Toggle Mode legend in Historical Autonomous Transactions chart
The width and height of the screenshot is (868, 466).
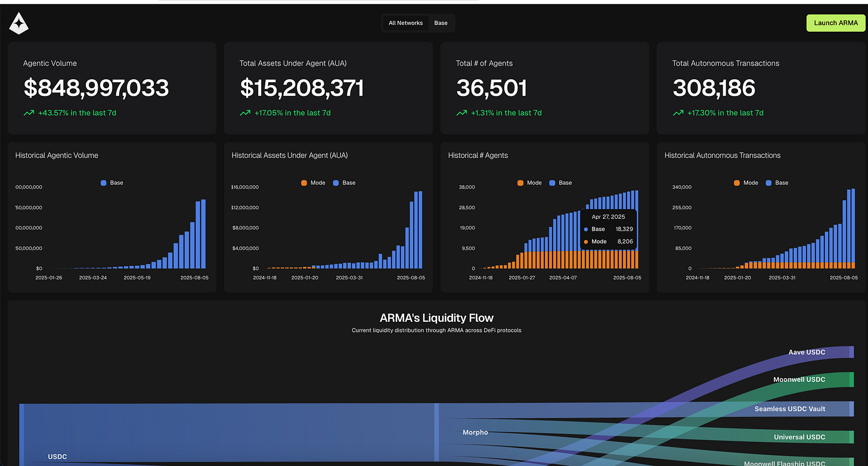746,182
